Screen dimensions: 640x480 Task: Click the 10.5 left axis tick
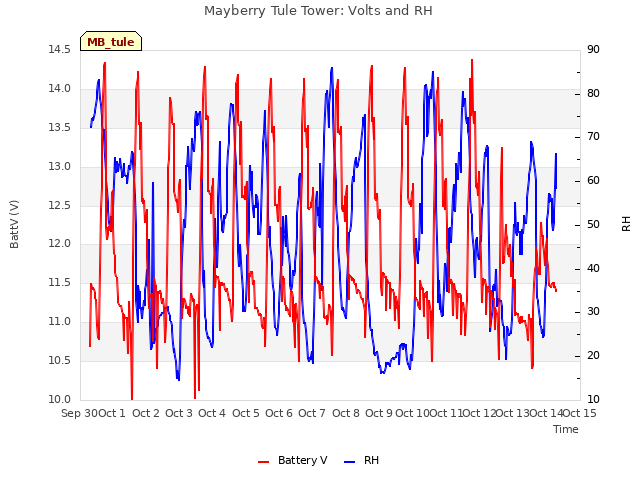[x=59, y=360]
